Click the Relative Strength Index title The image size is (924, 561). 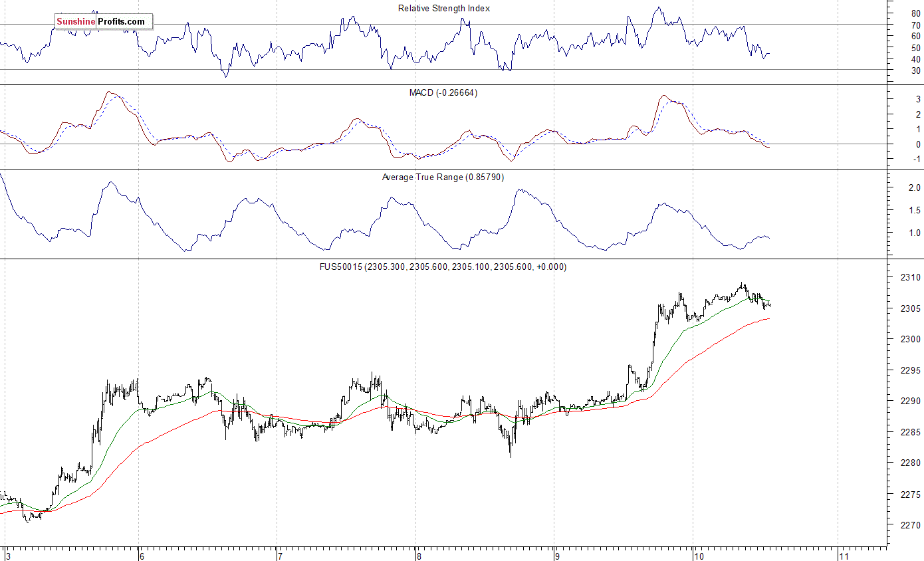(444, 9)
